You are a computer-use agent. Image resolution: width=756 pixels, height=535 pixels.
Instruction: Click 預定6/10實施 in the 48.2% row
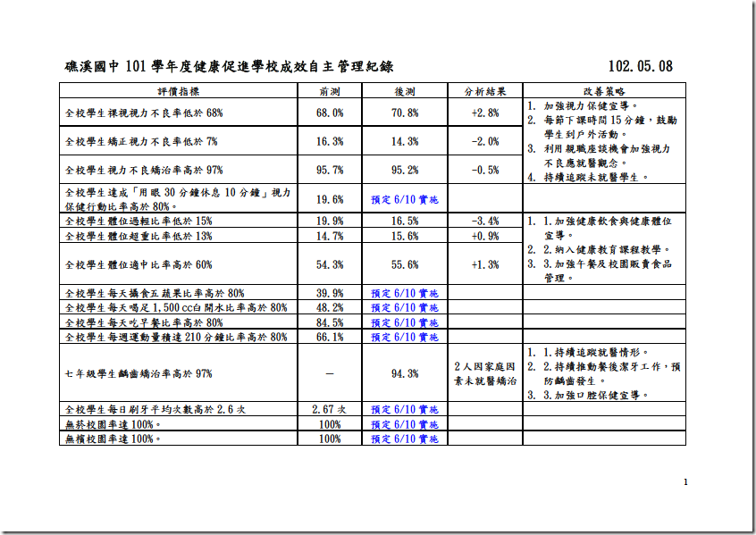(405, 307)
